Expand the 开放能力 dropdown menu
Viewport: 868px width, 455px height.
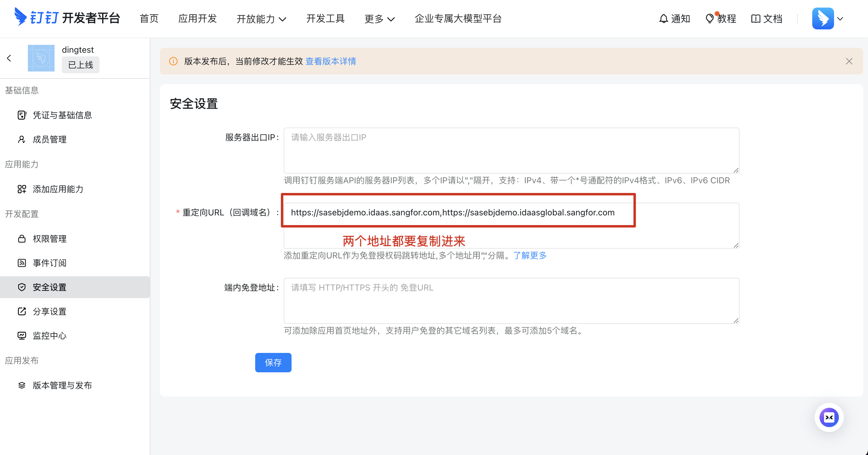tap(261, 19)
